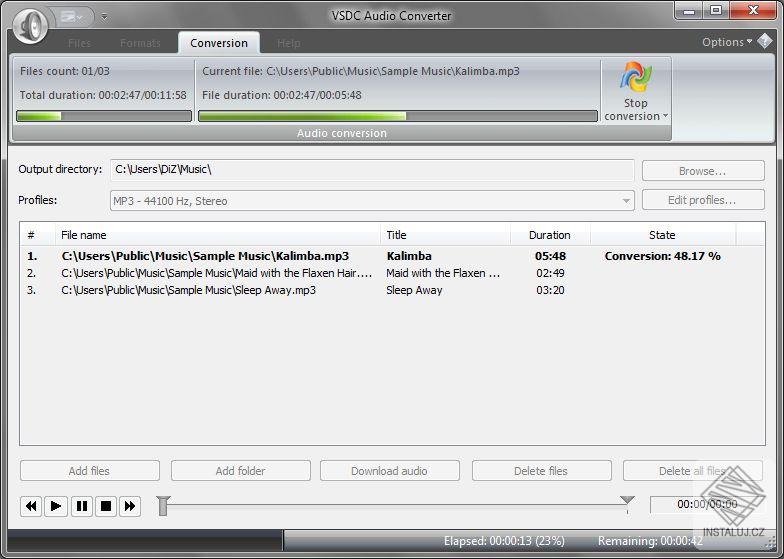Open the Help tab
784x559 pixels.
click(x=288, y=43)
